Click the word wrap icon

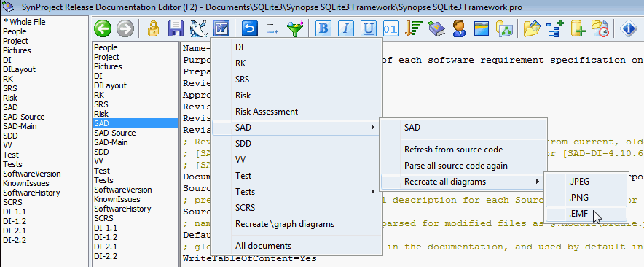272,28
